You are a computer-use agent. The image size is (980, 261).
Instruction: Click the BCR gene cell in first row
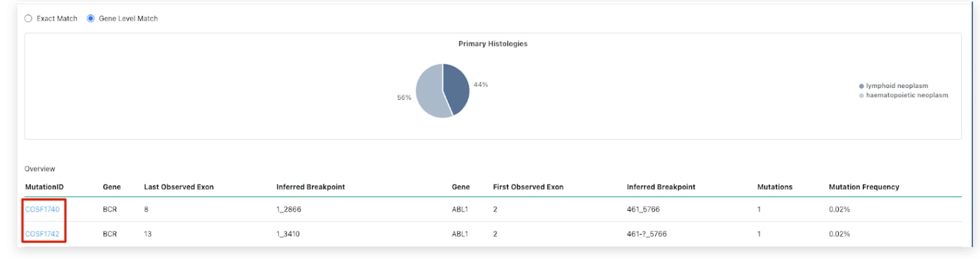click(x=110, y=209)
